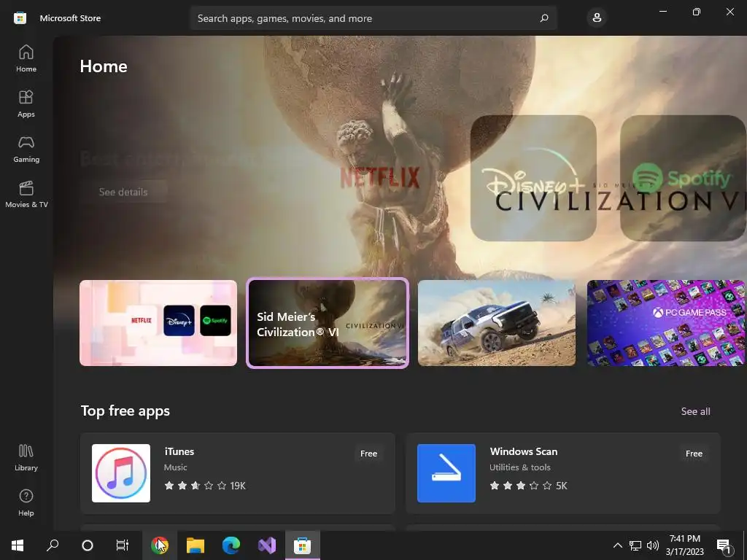The image size is (747, 560).
Task: Open the Disney+ tile in hero banner
Action: (x=533, y=178)
